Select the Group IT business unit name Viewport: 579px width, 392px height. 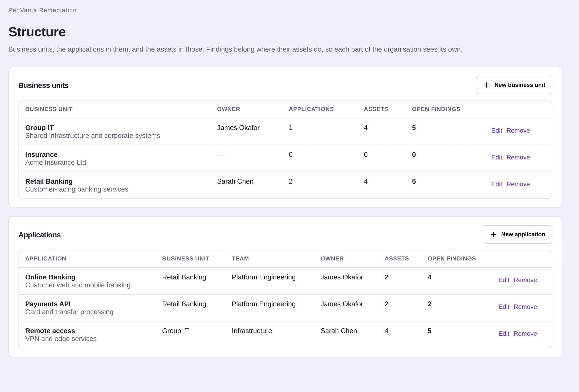(x=39, y=128)
